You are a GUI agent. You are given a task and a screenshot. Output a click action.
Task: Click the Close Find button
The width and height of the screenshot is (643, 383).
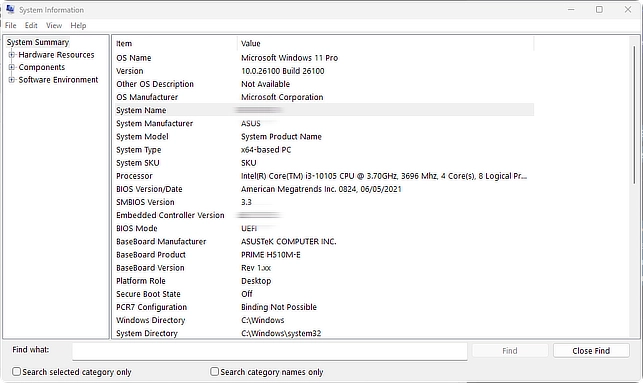[x=591, y=351]
